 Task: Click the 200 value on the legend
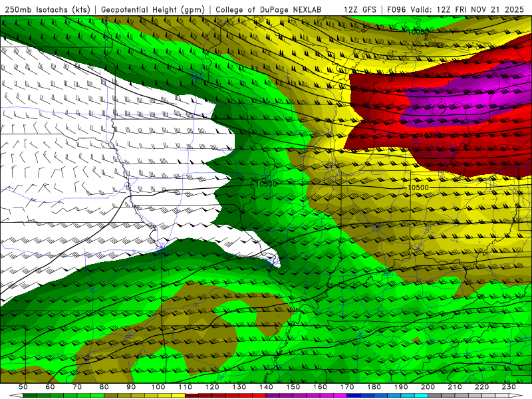(x=428, y=387)
